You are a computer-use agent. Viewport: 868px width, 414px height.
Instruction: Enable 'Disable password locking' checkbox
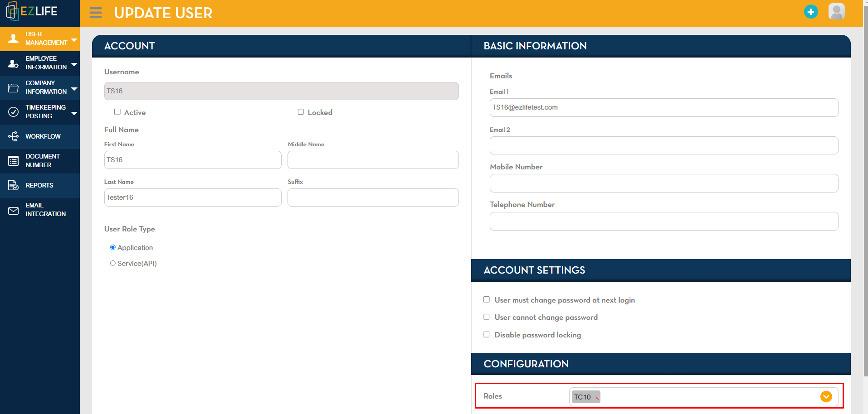tap(487, 335)
